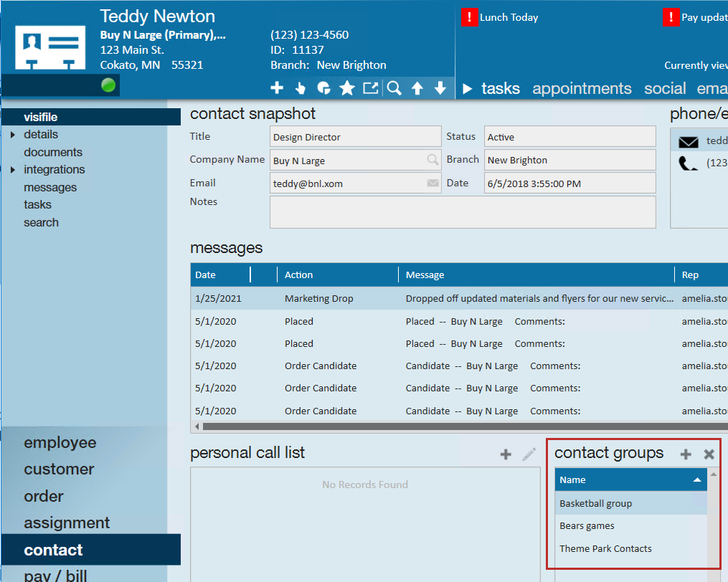Switch to the social tab
This screenshot has width=728, height=582.
(665, 88)
